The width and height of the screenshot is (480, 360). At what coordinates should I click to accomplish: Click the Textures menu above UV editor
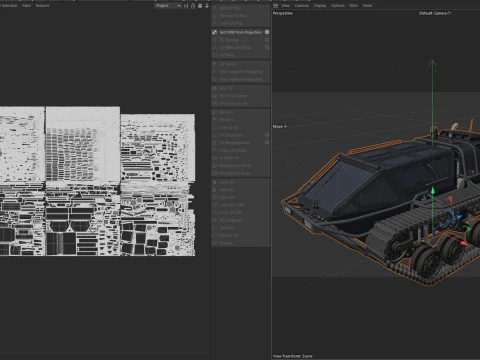[42, 6]
